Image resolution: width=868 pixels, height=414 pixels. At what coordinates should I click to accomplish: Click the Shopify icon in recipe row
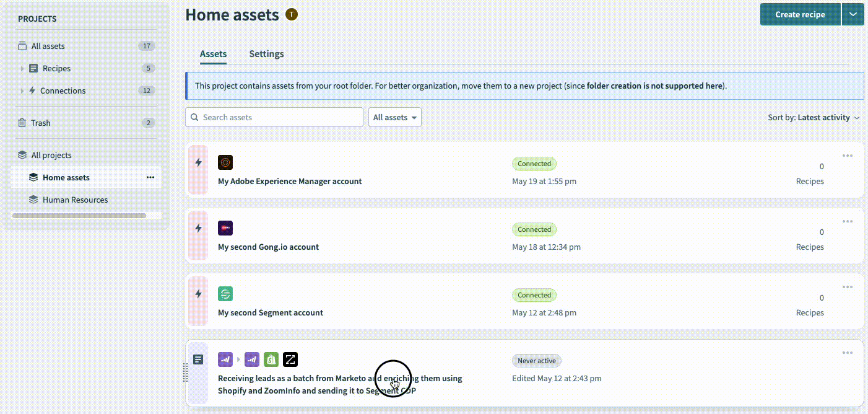click(271, 359)
